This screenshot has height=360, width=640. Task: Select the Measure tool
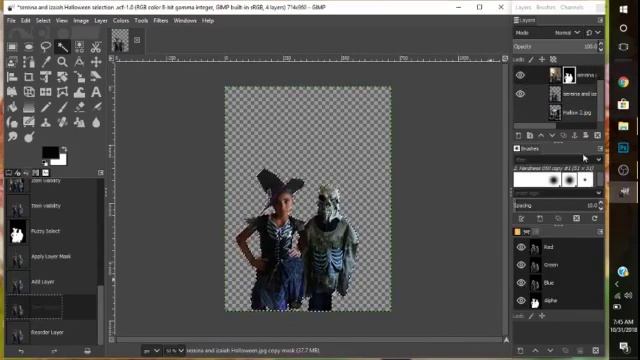click(79, 62)
